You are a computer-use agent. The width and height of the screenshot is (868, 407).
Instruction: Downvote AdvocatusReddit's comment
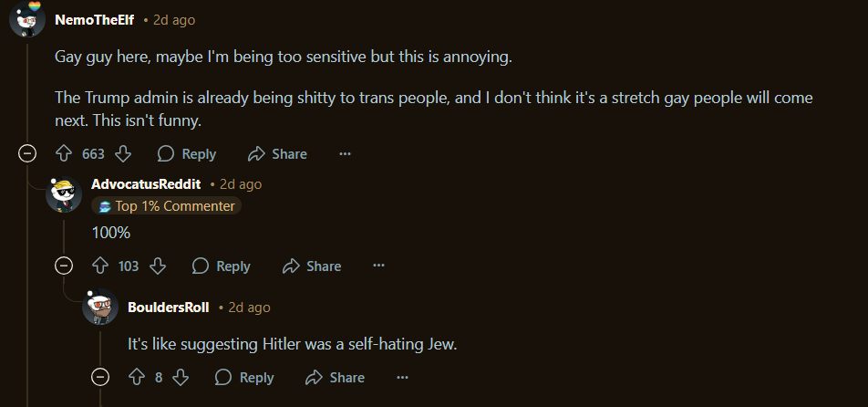coord(158,266)
